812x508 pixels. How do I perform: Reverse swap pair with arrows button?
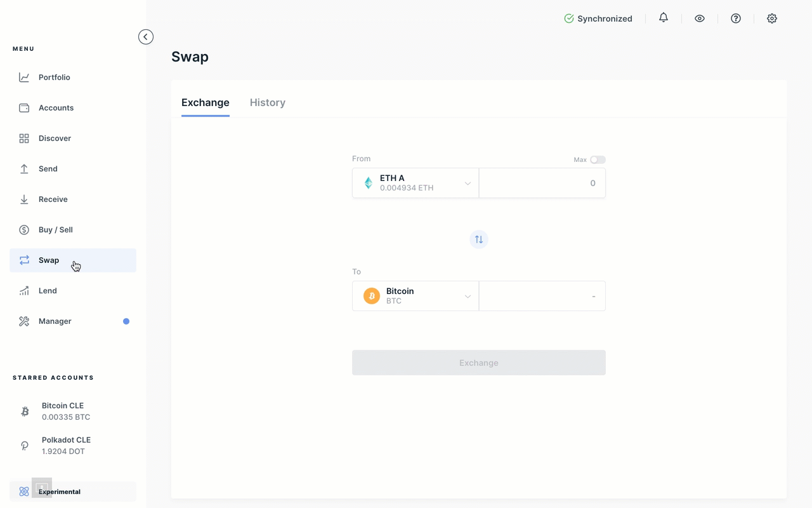point(479,239)
